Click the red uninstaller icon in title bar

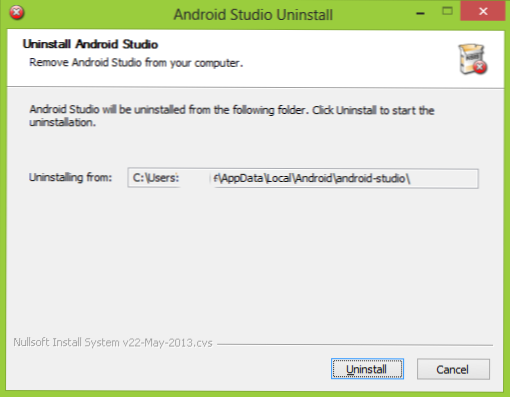point(16,13)
